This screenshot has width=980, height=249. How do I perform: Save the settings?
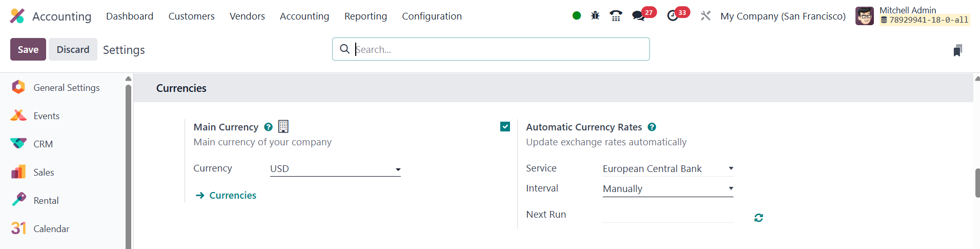pyautogui.click(x=28, y=49)
